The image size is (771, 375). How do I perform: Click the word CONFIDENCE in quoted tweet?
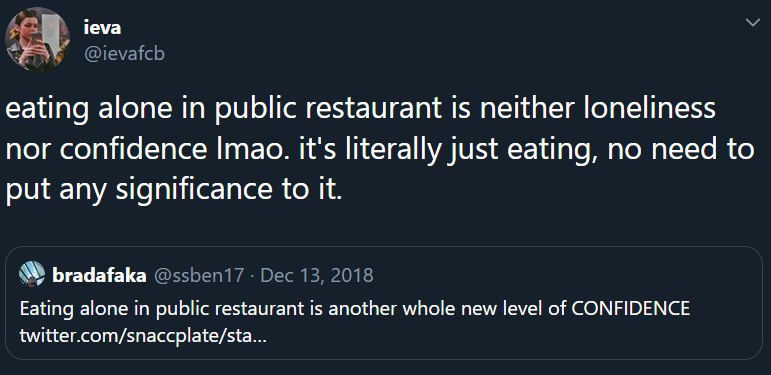[631, 308]
